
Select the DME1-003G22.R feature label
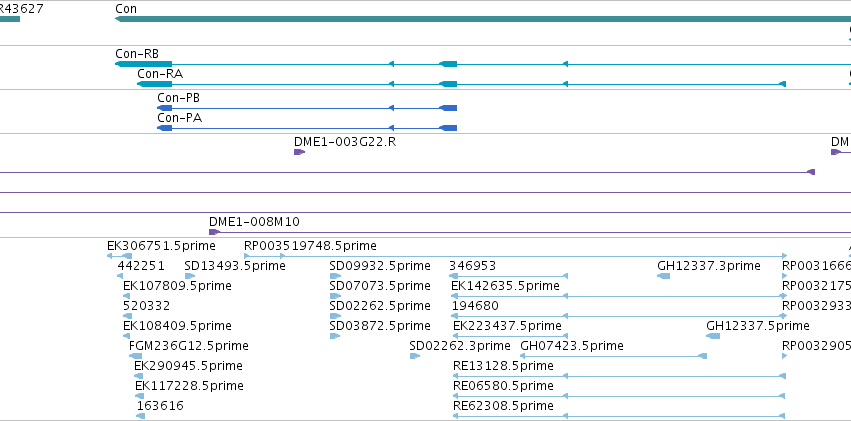(345, 142)
